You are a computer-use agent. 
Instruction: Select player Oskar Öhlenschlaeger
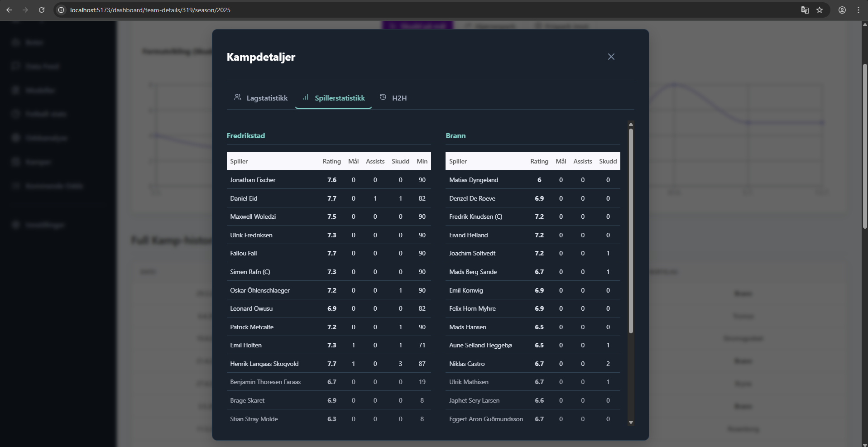tap(260, 290)
